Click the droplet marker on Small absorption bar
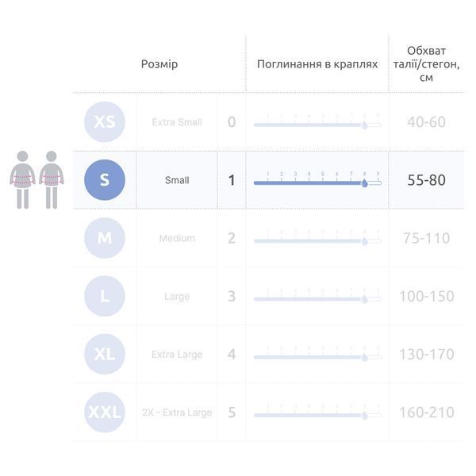 coord(365,183)
